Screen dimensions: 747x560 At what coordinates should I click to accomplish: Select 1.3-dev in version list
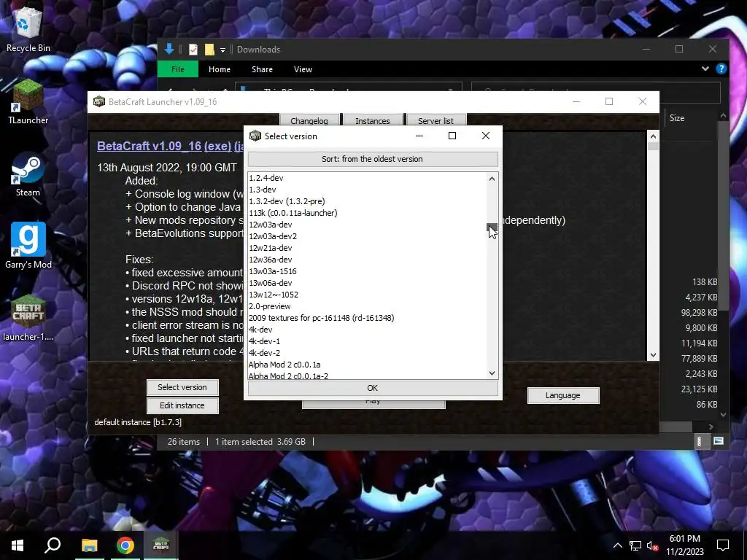click(367, 190)
